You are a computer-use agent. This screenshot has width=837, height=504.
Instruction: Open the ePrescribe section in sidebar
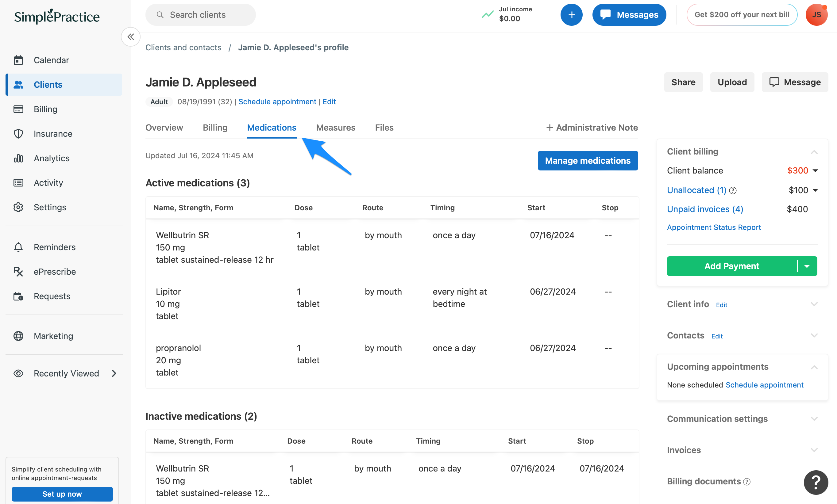[x=19, y=272]
